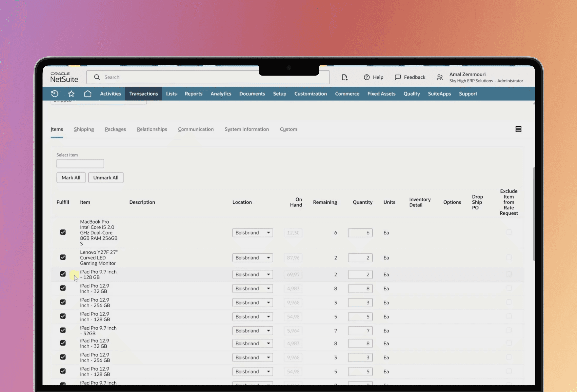Switch to the Packages subtab
577x392 pixels.
tap(115, 129)
